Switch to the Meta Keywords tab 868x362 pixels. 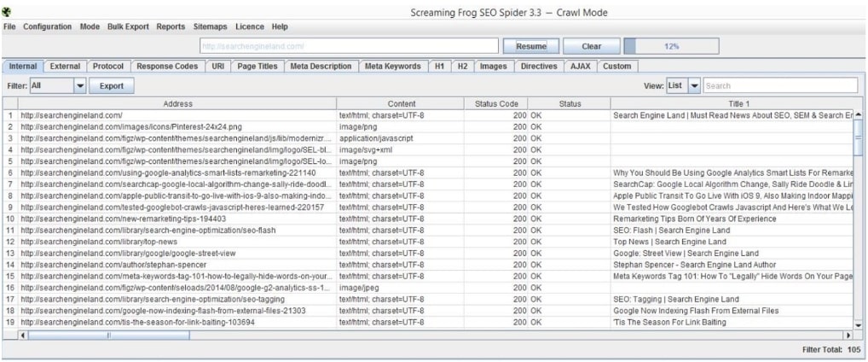pos(393,66)
